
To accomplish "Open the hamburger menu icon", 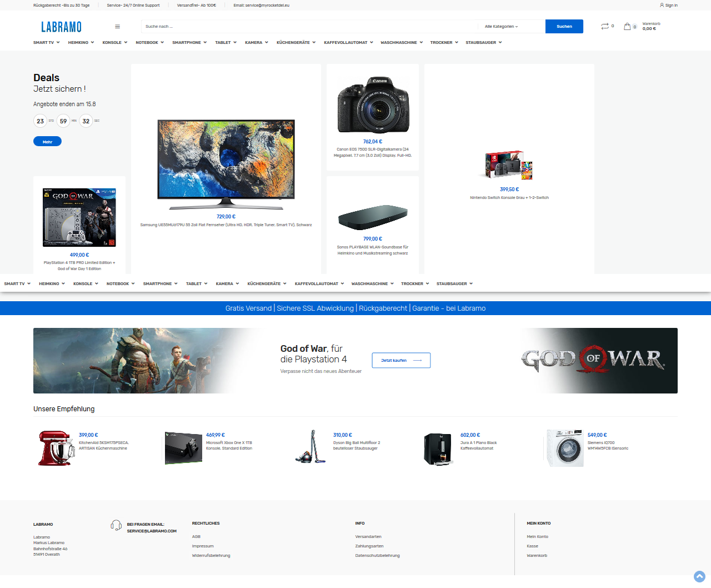I will (x=117, y=26).
